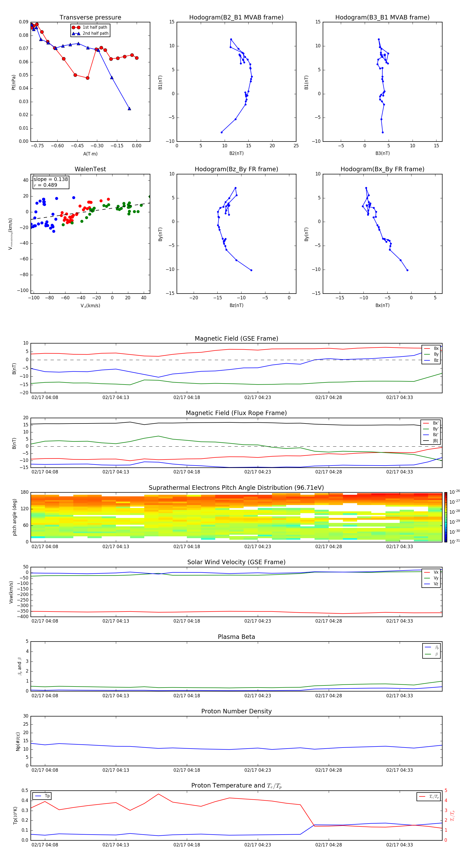Click the 'Bx(nT)' x-axis label
473x868 pixels.
point(382,305)
